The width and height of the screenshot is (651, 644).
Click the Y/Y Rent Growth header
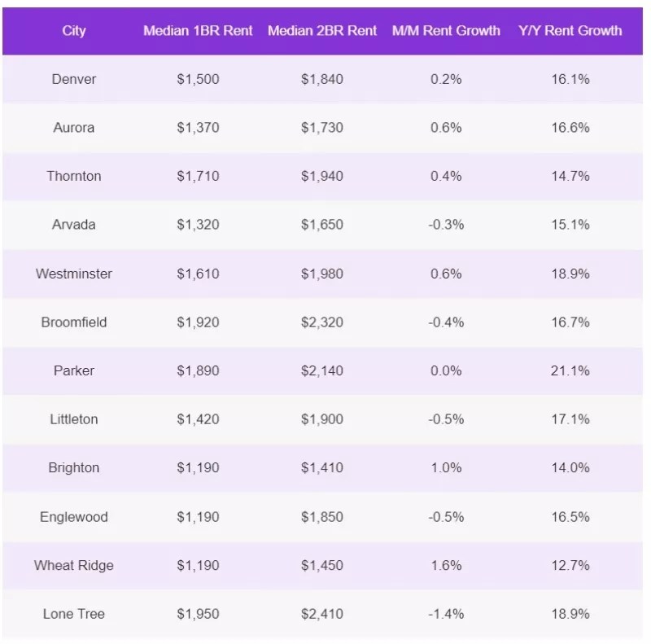click(x=570, y=31)
